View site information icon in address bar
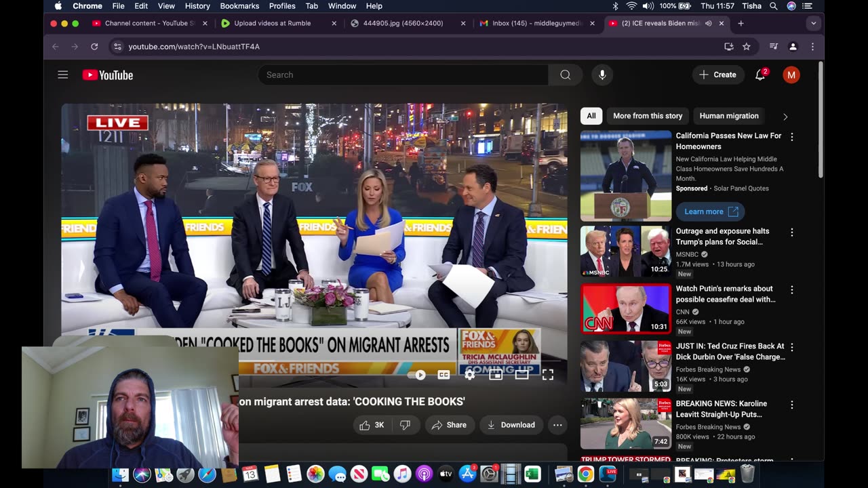The height and width of the screenshot is (488, 868). tap(117, 47)
